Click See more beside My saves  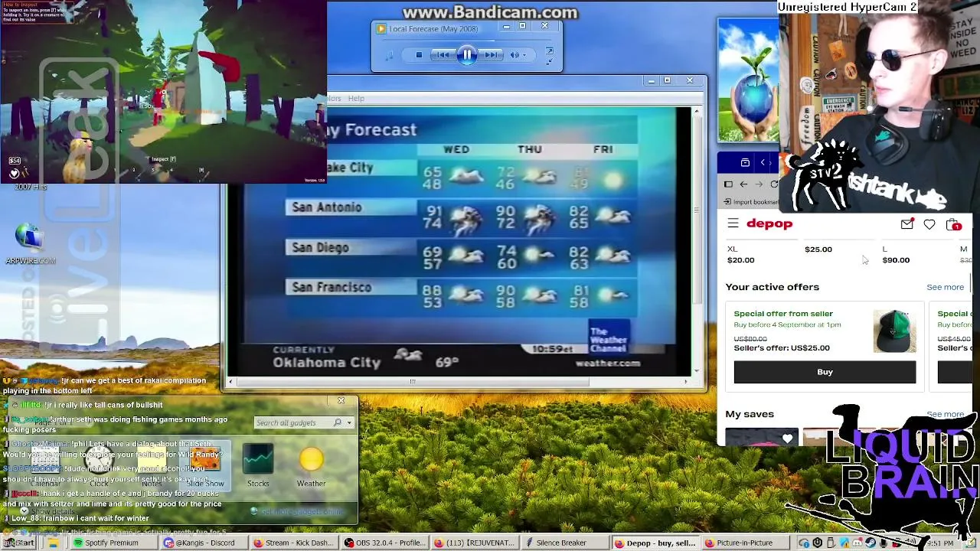[x=945, y=414]
